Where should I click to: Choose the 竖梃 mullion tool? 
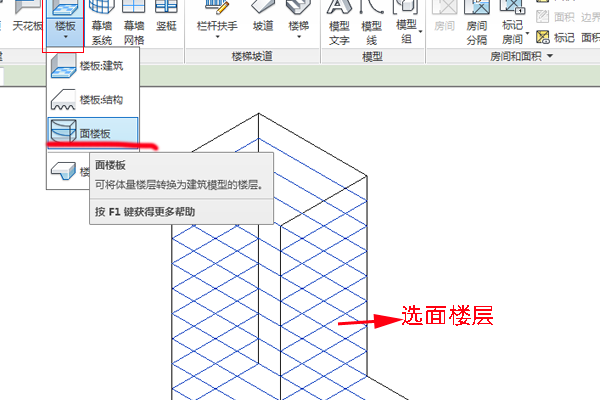coord(166,17)
